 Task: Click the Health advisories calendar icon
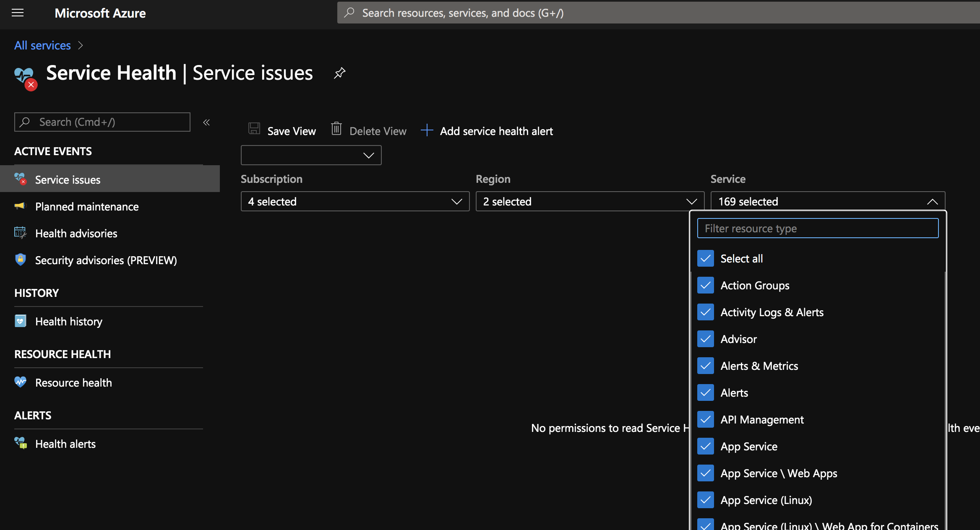coord(21,232)
